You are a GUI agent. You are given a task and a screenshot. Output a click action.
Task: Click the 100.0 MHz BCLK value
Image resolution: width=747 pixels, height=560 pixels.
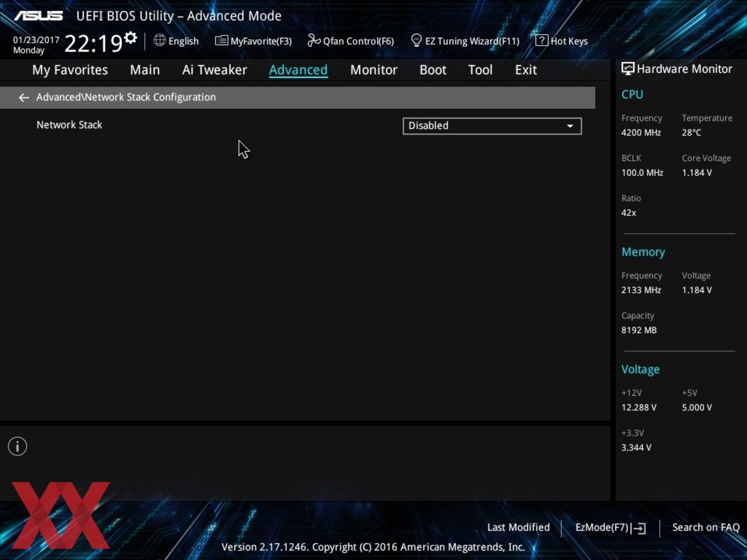(642, 172)
